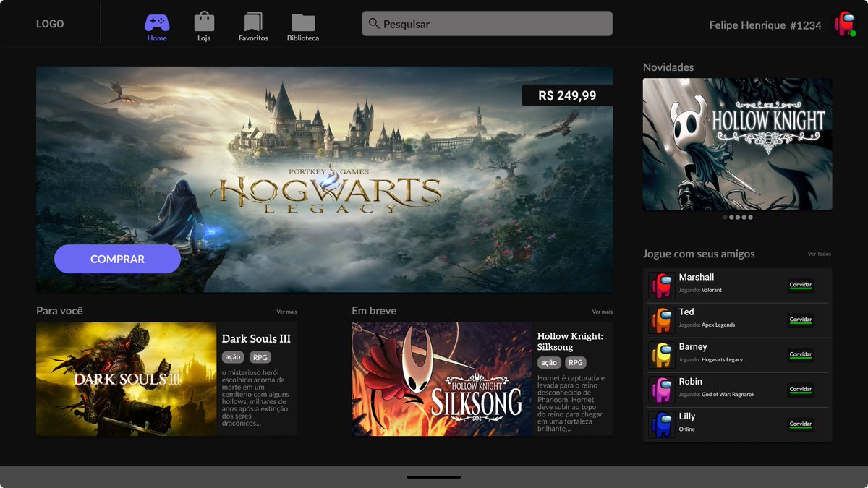
Task: Select the second Novidades carousel dot
Action: [x=731, y=217]
